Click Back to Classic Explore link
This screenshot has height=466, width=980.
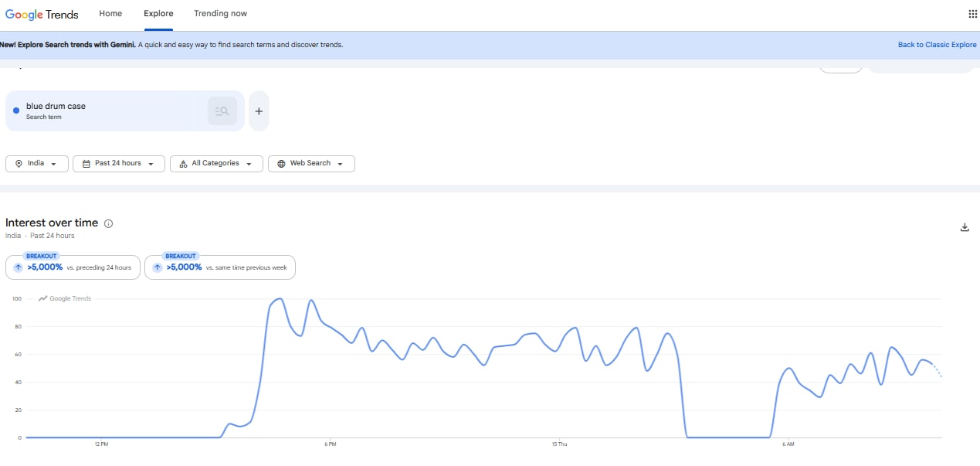(x=937, y=45)
